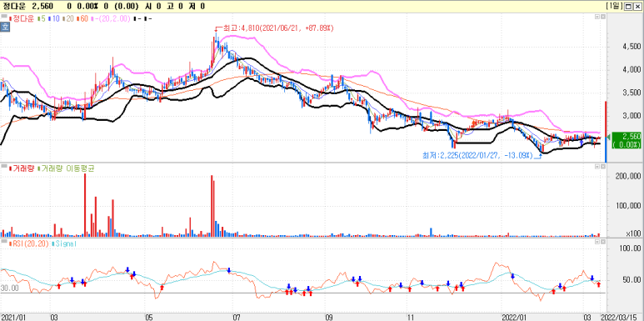The height and width of the screenshot is (321, 644).
Task: Click the blue 호 button in price pane
Action: [5, 28]
